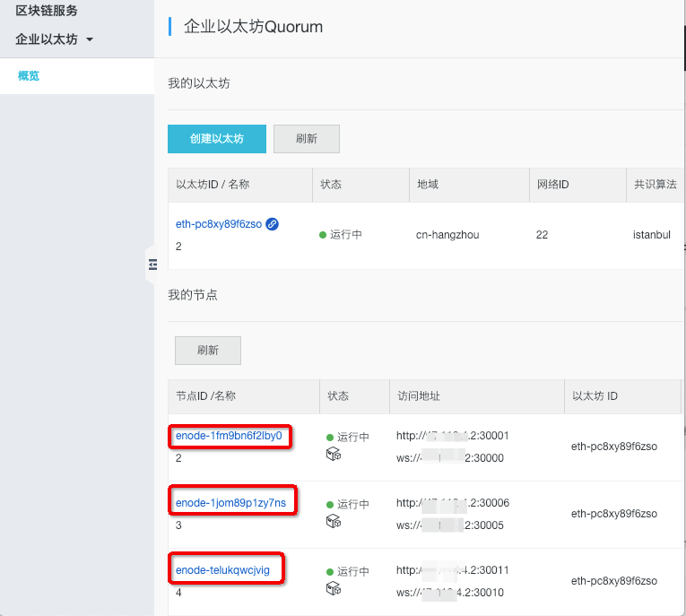Click 运行中 status of enode-1fm9bn6f2lby0
This screenshot has width=686, height=616.
click(x=348, y=437)
